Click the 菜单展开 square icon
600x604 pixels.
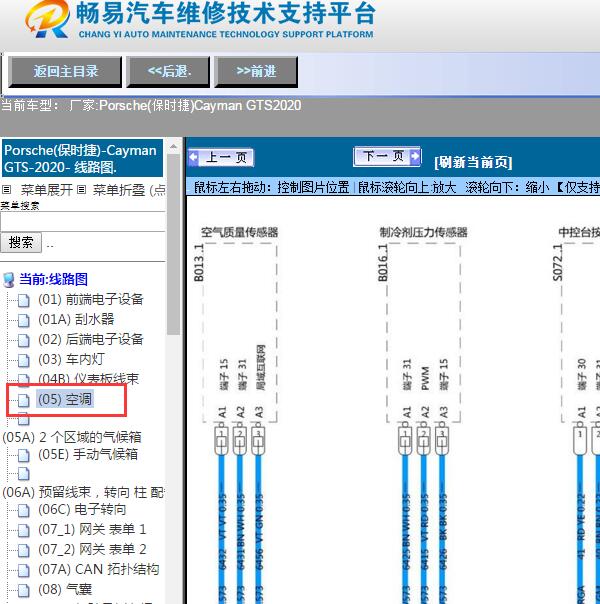pyautogui.click(x=7, y=190)
